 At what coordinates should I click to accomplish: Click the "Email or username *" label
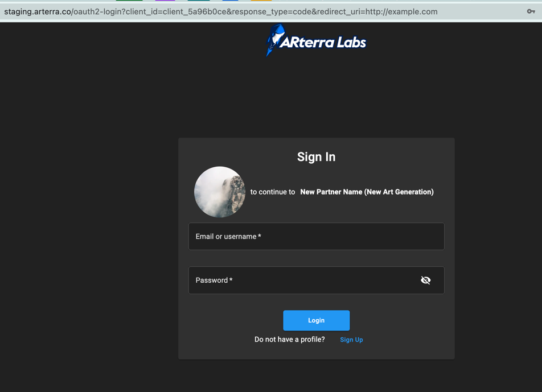tap(228, 237)
